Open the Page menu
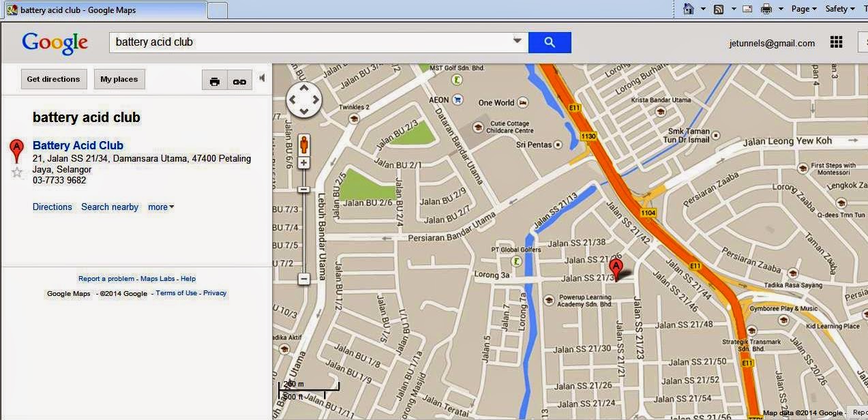The width and height of the screenshot is (868, 420). pos(804,9)
